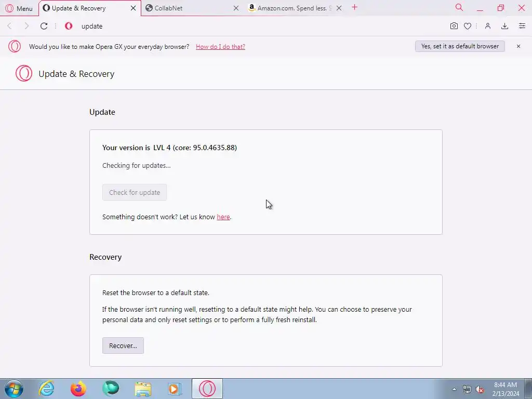Click the muted volume tray icon
The width and height of the screenshot is (532, 399).
pos(480,390)
